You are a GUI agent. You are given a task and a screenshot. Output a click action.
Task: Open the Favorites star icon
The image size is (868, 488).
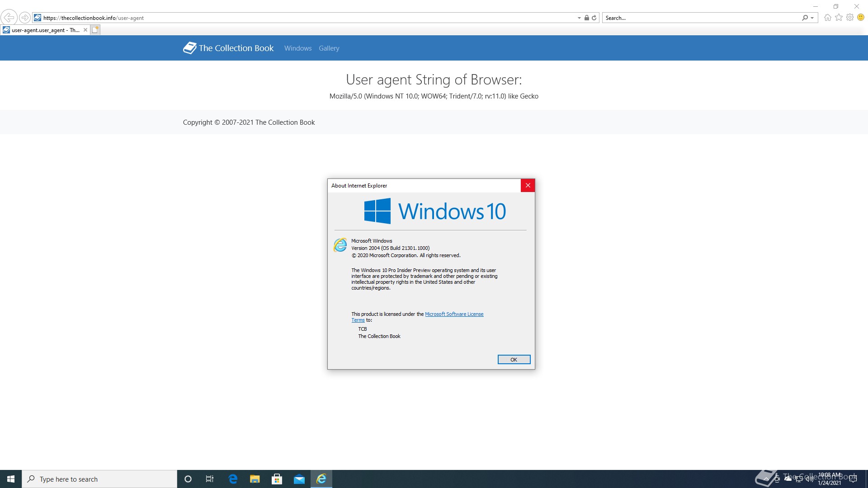pos(839,18)
